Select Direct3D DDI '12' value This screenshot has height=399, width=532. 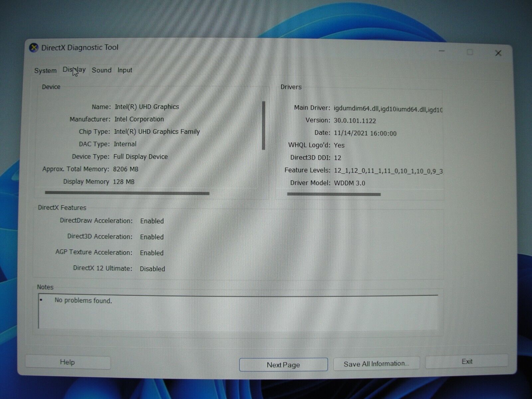point(337,158)
